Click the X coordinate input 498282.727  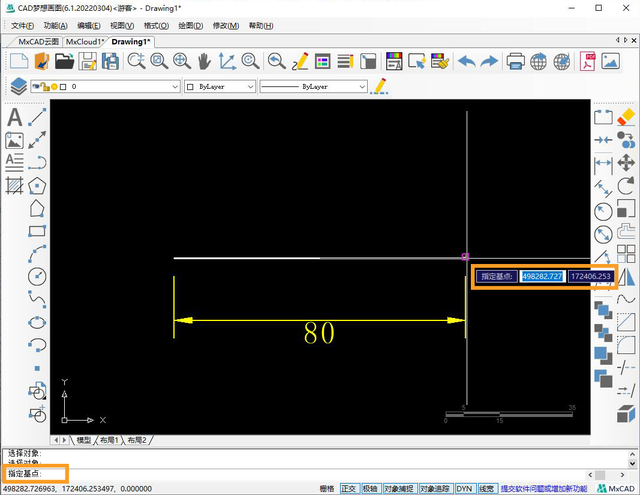(x=542, y=276)
